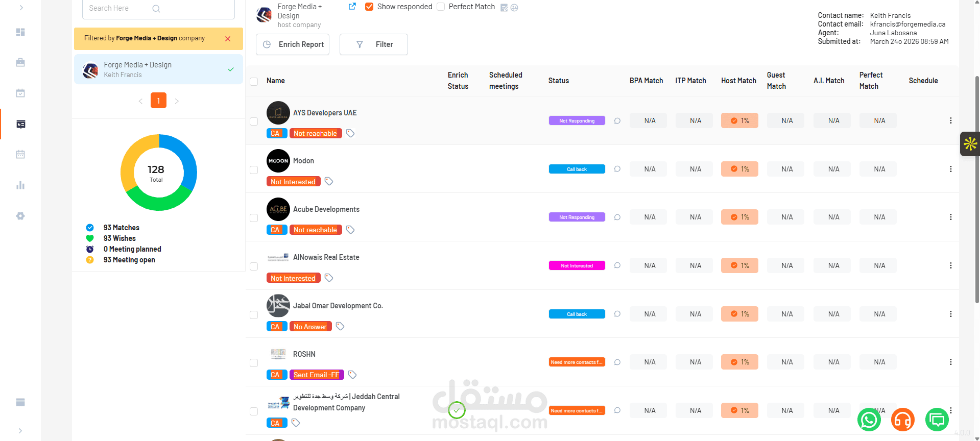This screenshot has height=441, width=980.
Task: Click the yellow asterisk widget on right edge
Action: point(970,144)
